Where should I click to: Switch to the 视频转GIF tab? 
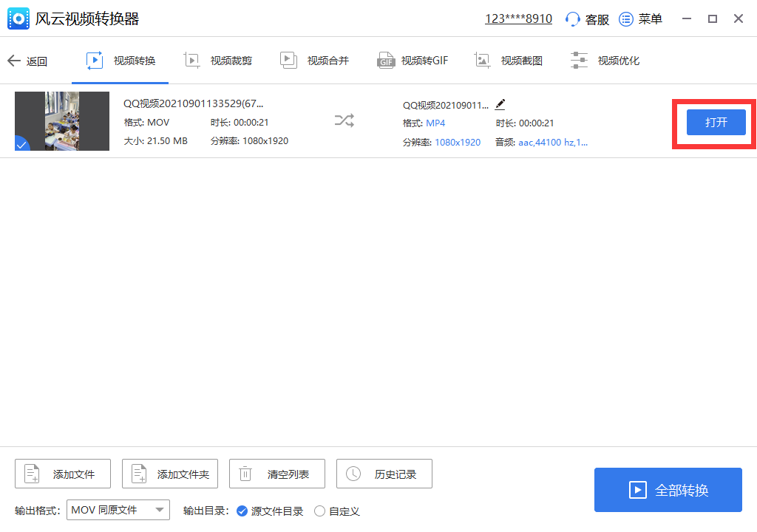click(413, 60)
